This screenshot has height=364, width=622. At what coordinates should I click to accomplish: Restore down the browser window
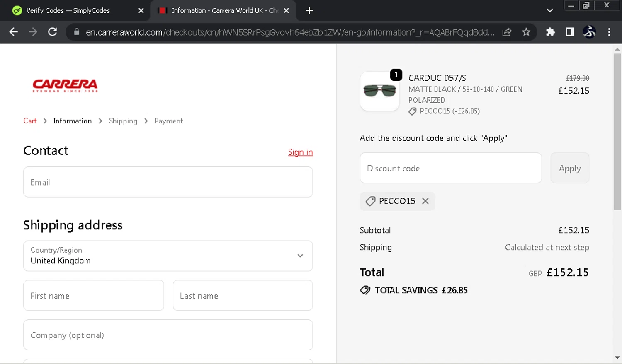tap(586, 5)
